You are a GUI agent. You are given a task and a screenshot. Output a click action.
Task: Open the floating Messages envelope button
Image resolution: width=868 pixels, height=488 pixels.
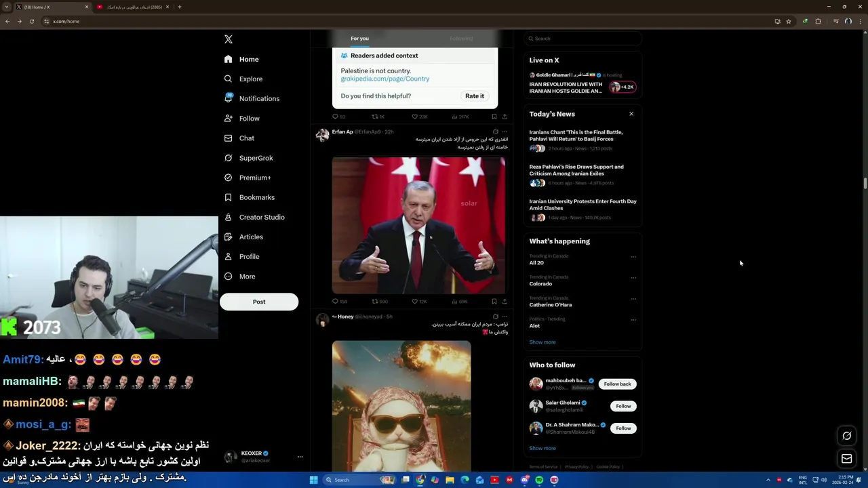pyautogui.click(x=847, y=459)
